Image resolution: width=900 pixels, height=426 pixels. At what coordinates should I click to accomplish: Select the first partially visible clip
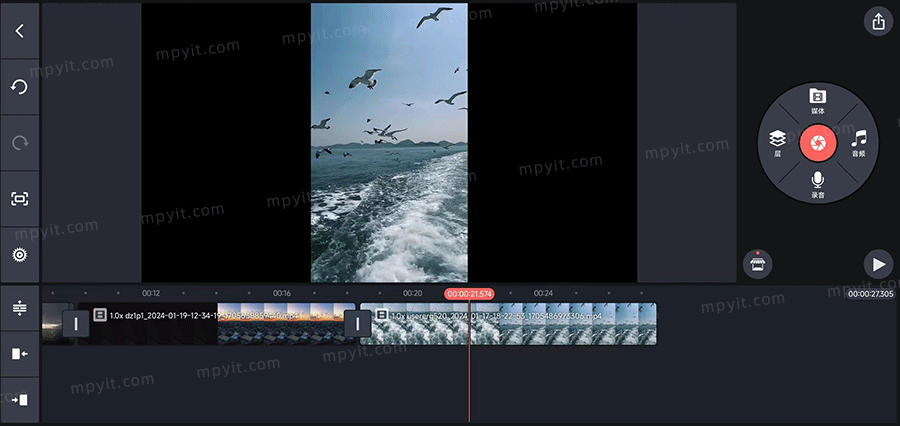pyautogui.click(x=57, y=324)
